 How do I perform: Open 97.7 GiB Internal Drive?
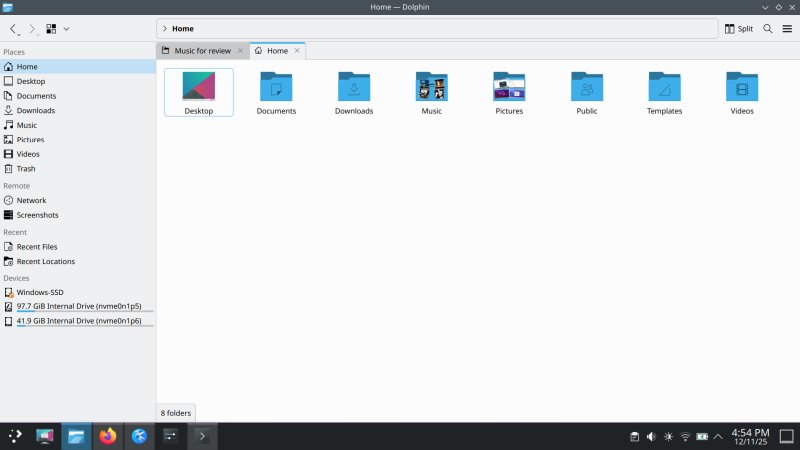[x=78, y=307]
